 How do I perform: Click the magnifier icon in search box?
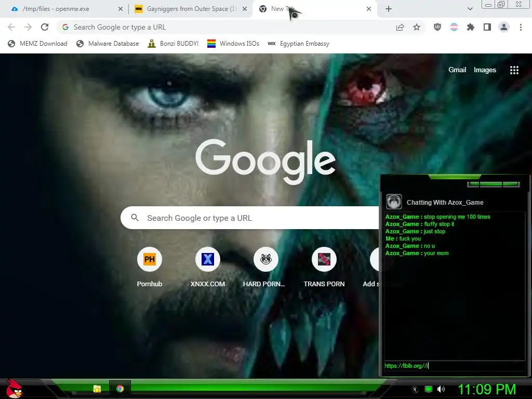point(135,218)
